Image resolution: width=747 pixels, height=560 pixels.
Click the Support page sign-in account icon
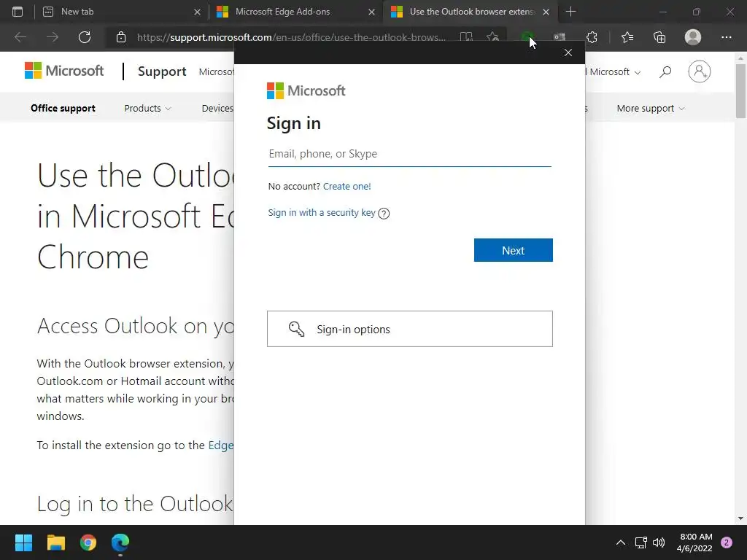point(700,71)
